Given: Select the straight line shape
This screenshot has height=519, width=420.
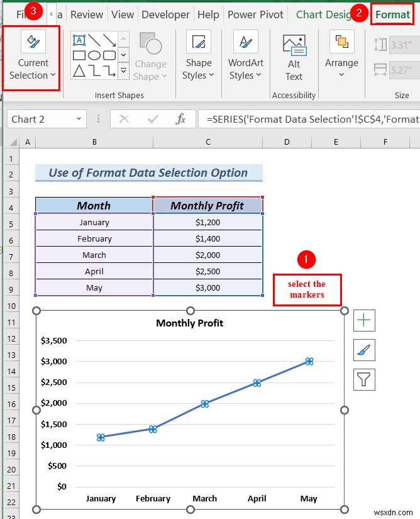Looking at the screenshot, I should 94,40.
